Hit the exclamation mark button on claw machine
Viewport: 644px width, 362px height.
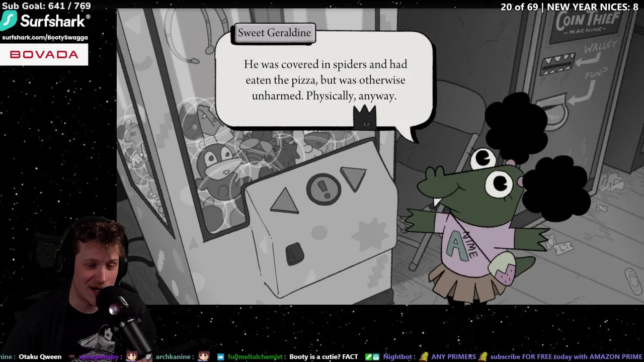324,189
